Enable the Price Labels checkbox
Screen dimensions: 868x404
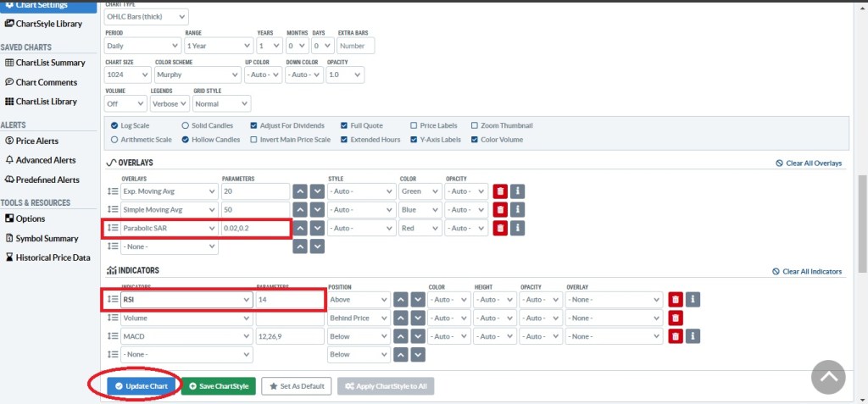[x=414, y=125]
